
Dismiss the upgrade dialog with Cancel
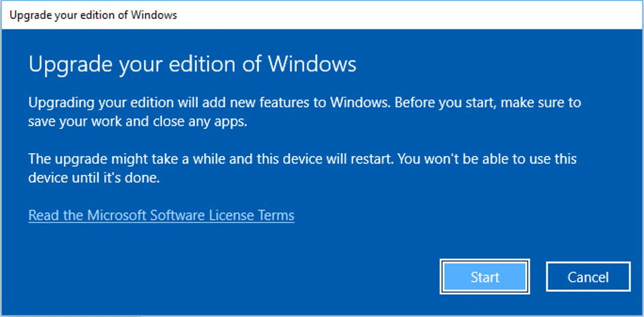click(588, 277)
